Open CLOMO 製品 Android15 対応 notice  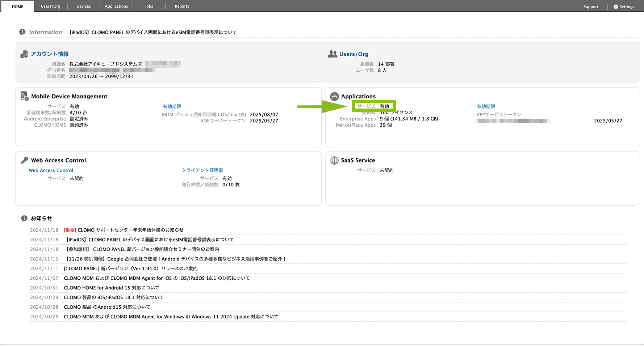click(x=107, y=307)
